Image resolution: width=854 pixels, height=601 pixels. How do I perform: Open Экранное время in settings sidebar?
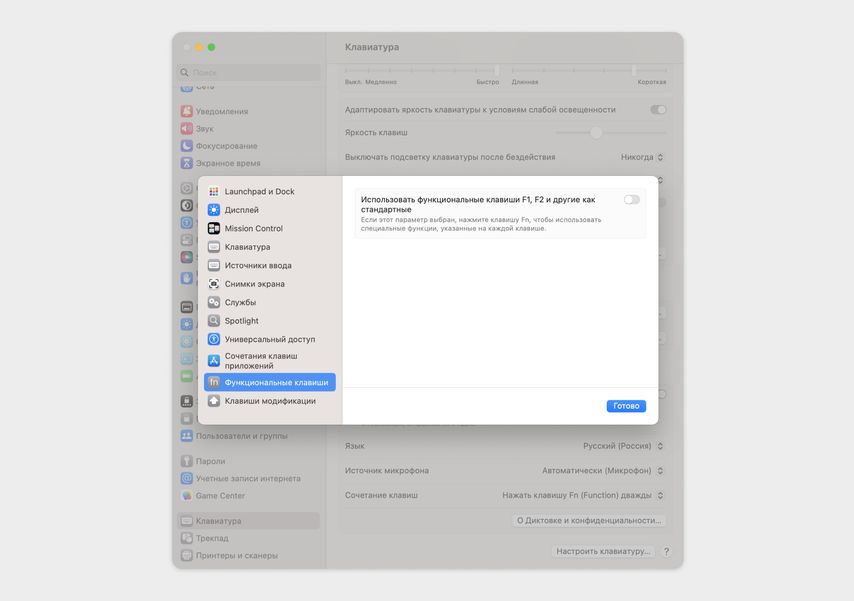click(x=228, y=163)
